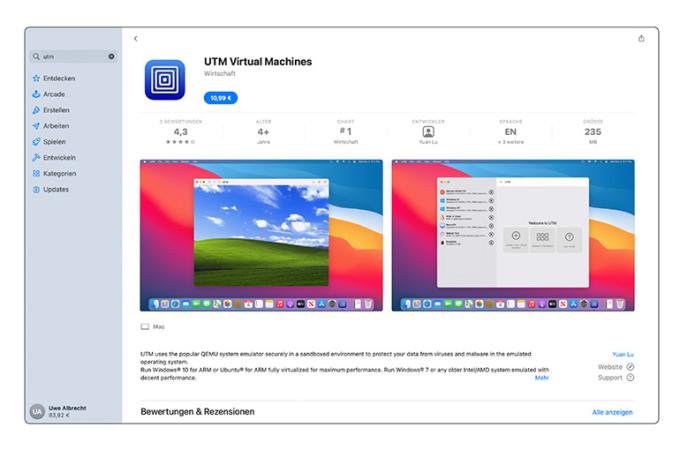680x450 pixels.
Task: Open the Support link
Action: tap(610, 378)
